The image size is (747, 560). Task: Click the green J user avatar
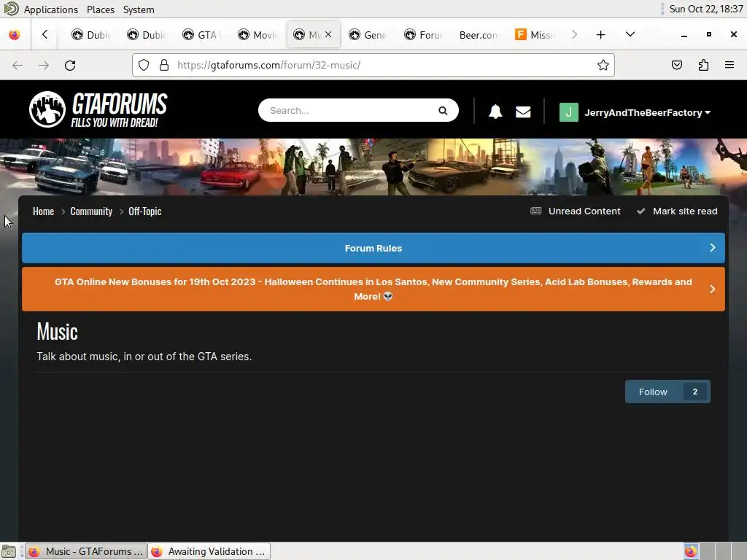pos(568,112)
